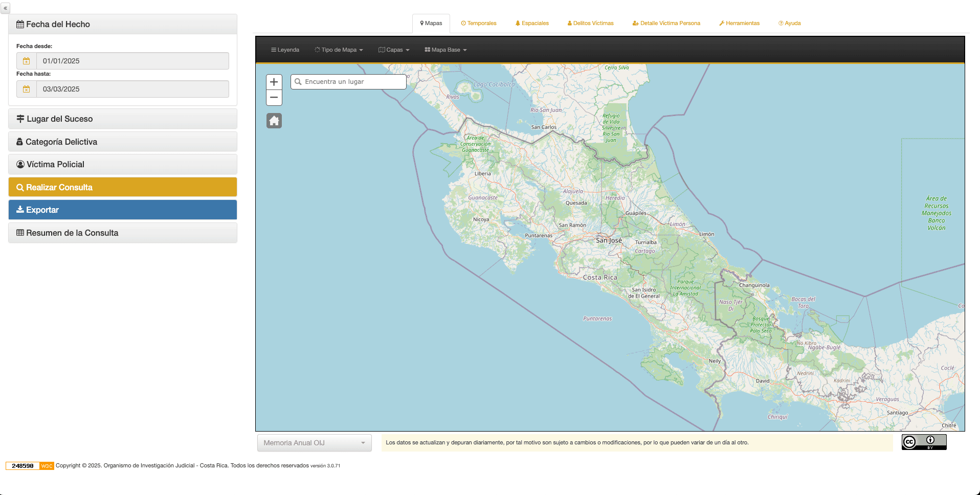Click the map zoom out button
Viewport: 980px width, 495px height.
click(274, 98)
